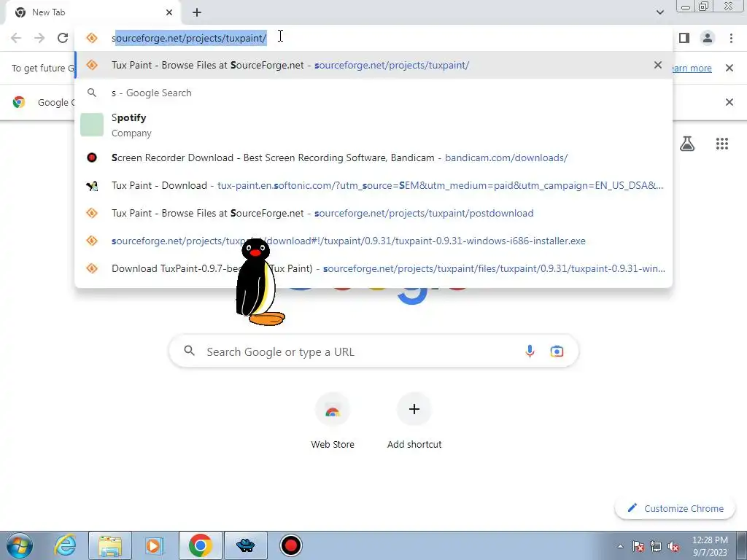
Task: Open the Search Labs flask icon
Action: 687,144
